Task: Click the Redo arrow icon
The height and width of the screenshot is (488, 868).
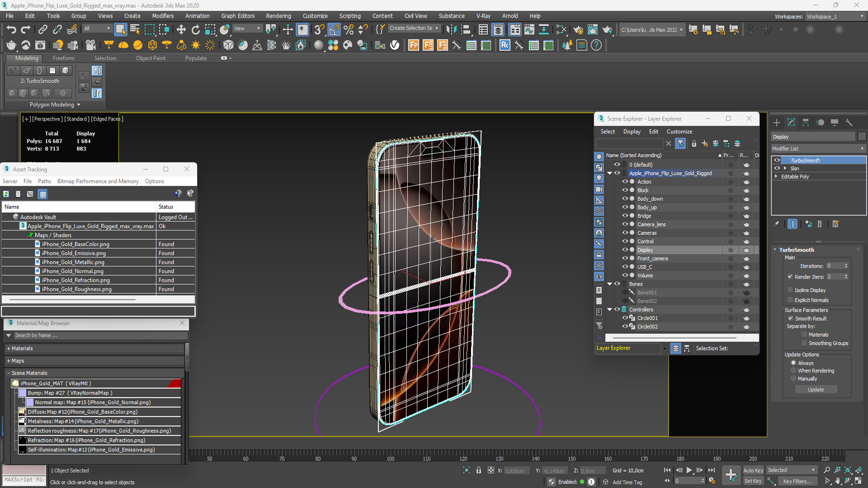Action: coord(26,30)
